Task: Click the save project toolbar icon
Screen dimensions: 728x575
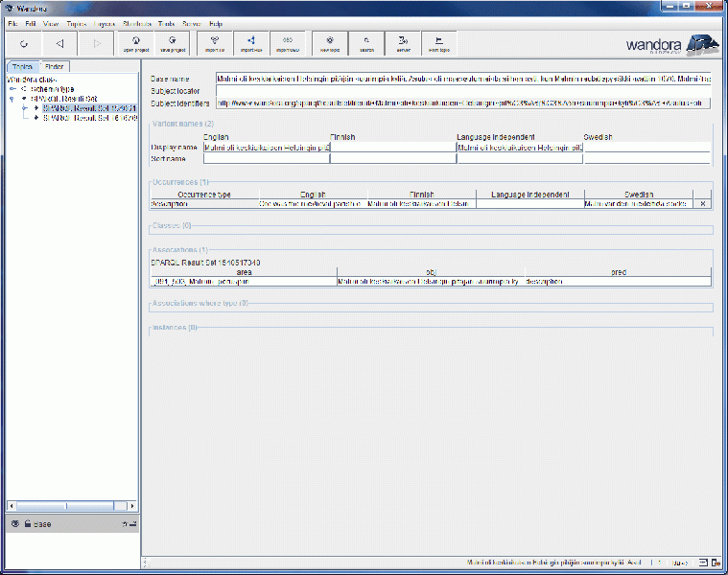Action: click(x=172, y=42)
